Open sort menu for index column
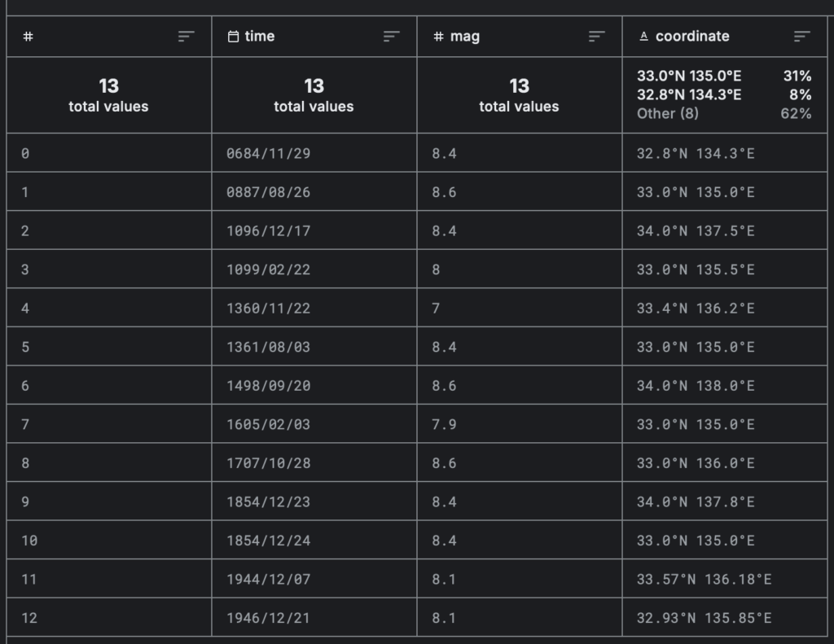The width and height of the screenshot is (834, 644). pos(187,37)
